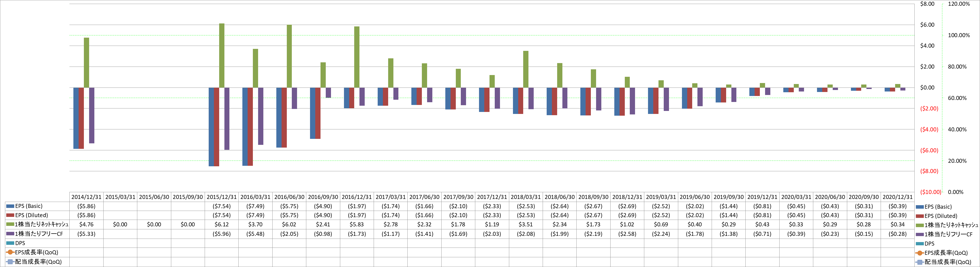Click the blue EPS (Basic) swatch in the right legend
The image size is (980, 267).
tap(920, 207)
